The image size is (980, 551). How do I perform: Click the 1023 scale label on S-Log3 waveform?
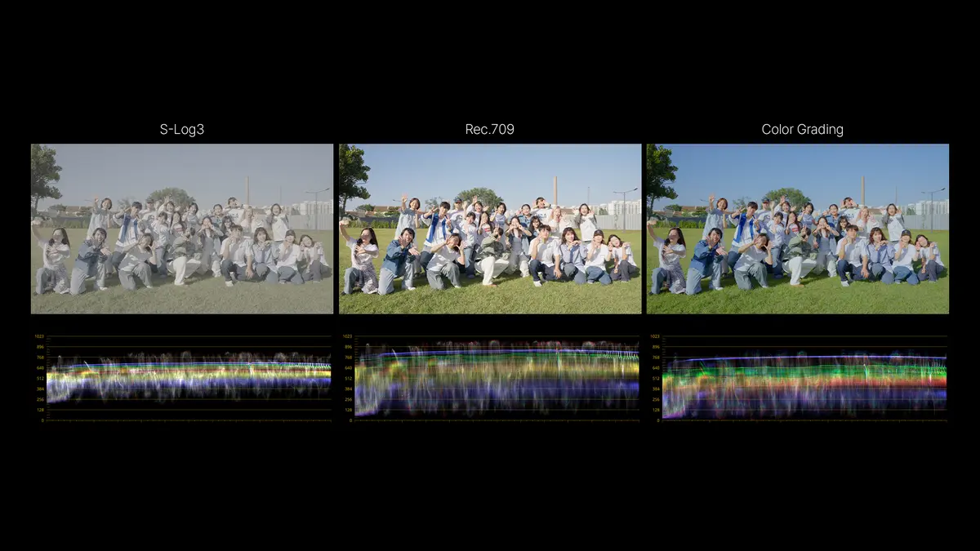[x=38, y=336]
